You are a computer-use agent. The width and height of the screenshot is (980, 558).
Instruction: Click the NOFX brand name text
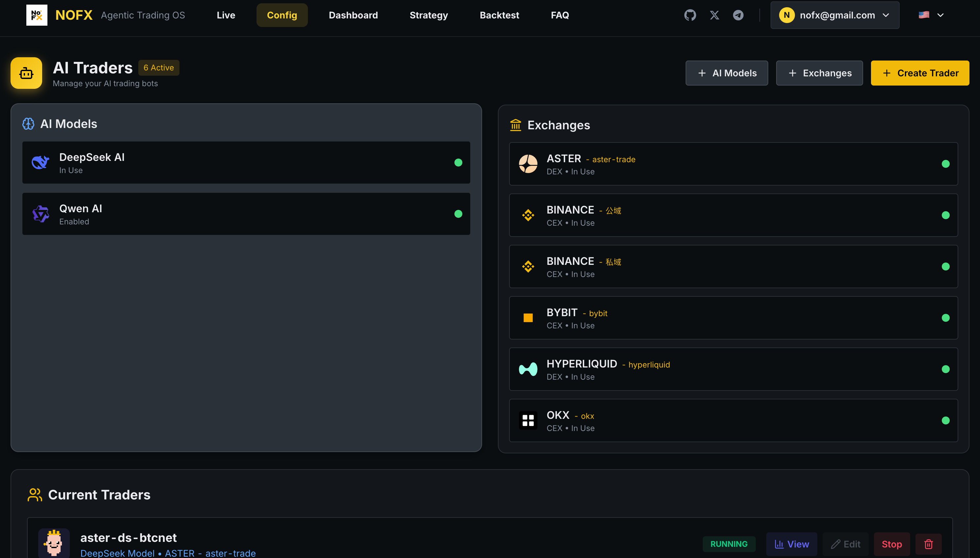pyautogui.click(x=74, y=15)
